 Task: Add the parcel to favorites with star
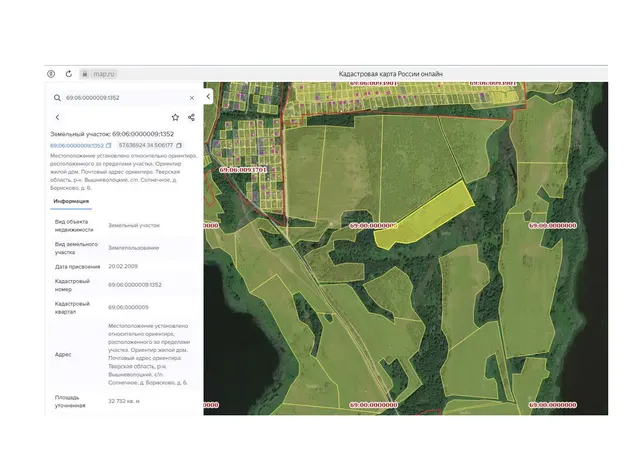point(175,118)
